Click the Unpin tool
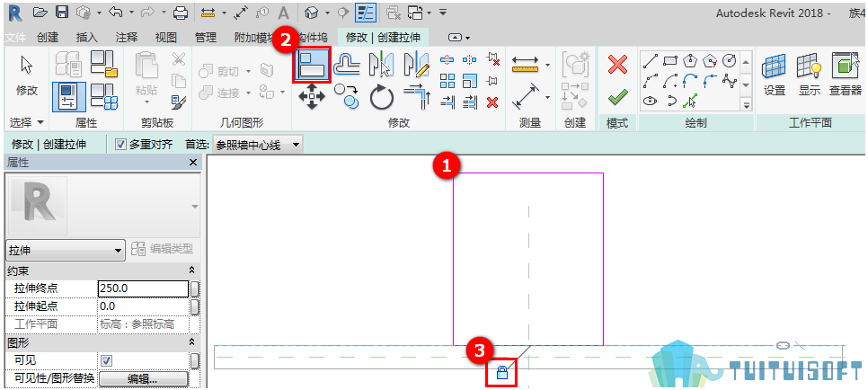Screen dimensions: 868x390 coord(492,58)
